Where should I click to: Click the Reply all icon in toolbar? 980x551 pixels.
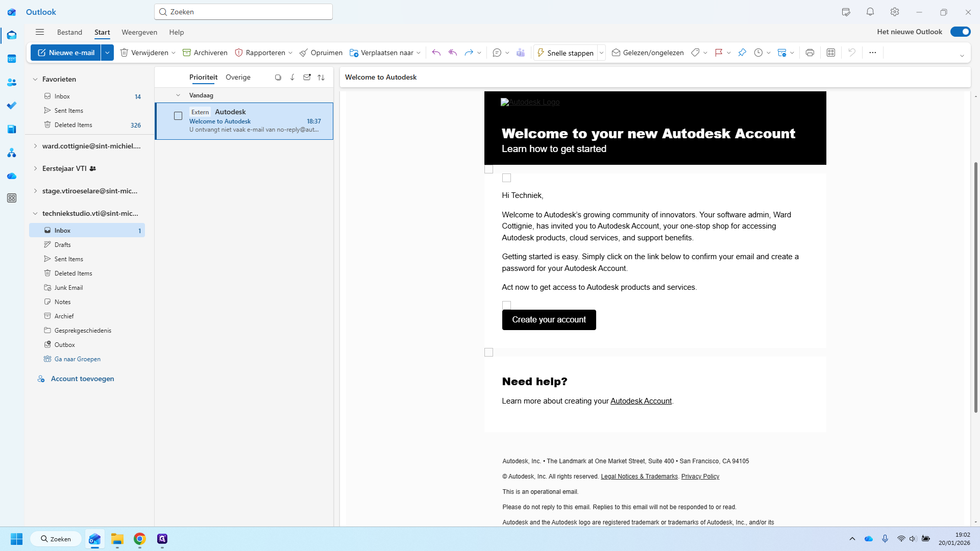click(452, 53)
